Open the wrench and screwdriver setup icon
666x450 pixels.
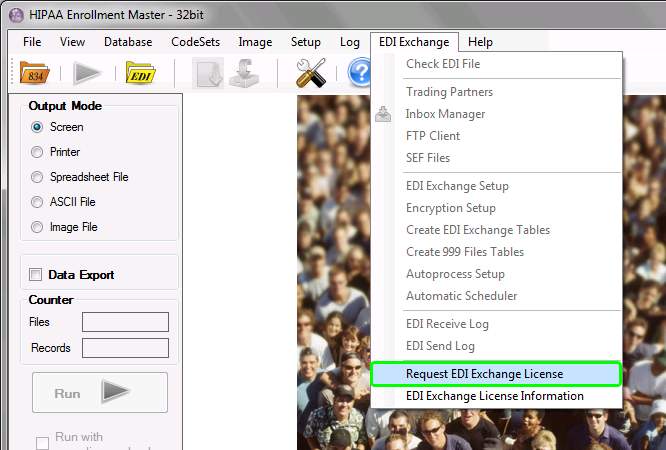(x=311, y=73)
